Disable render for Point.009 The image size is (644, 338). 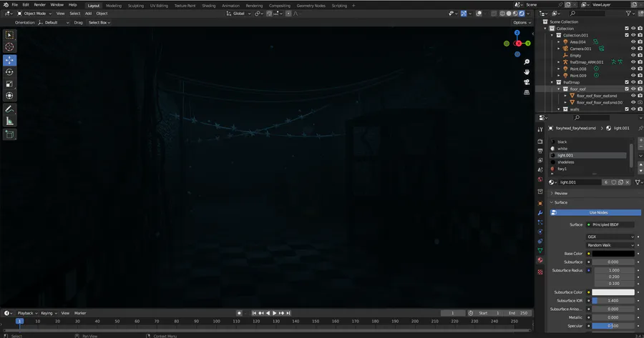pos(640,76)
